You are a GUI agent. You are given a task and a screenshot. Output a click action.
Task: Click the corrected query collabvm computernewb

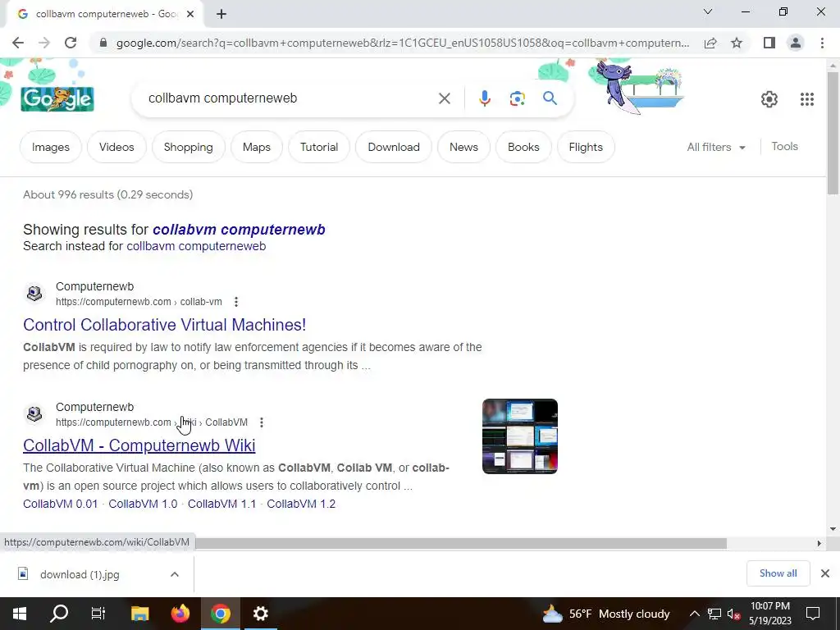(x=239, y=230)
